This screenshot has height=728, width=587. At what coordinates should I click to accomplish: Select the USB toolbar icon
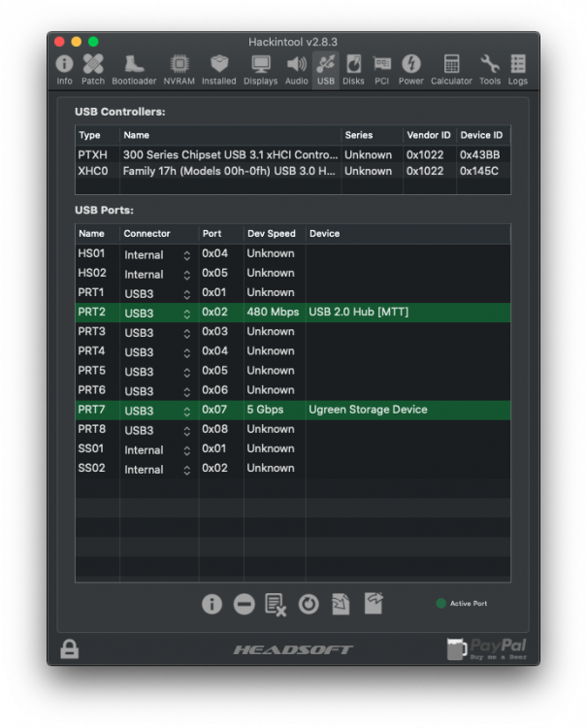[x=326, y=70]
